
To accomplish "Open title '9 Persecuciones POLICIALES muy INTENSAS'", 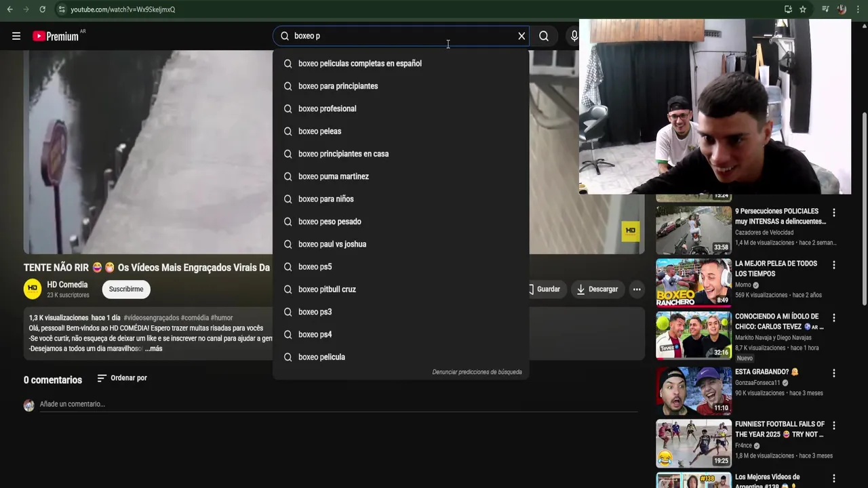I will (x=781, y=216).
